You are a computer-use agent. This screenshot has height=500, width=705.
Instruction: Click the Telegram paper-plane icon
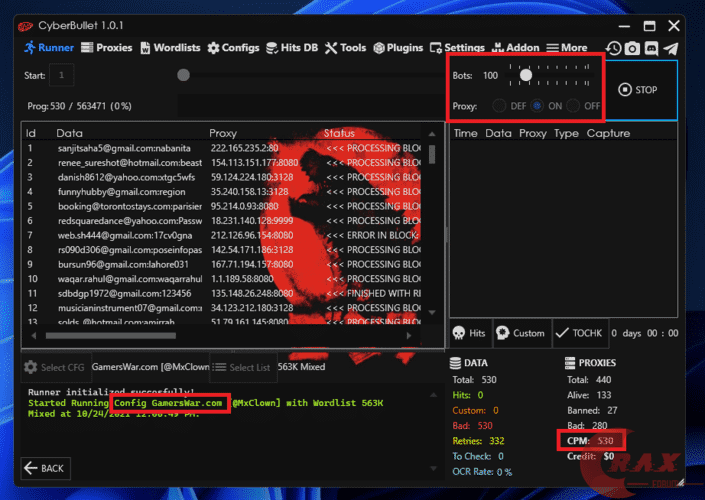671,49
